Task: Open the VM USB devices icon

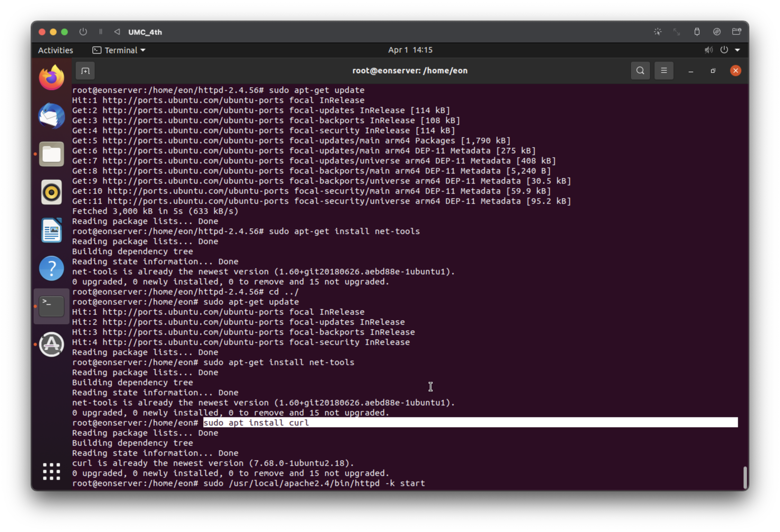Action: [x=697, y=32]
